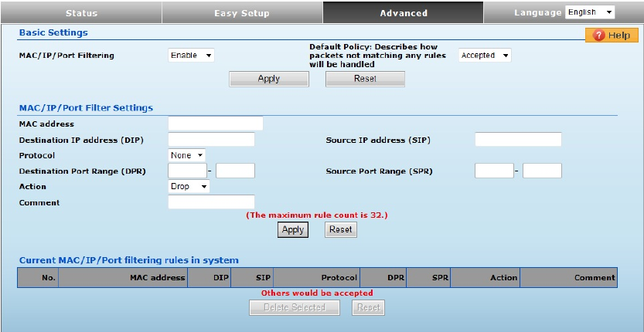Viewport: 644px width, 332px height.
Task: Click the Action column header
Action: click(x=485, y=277)
